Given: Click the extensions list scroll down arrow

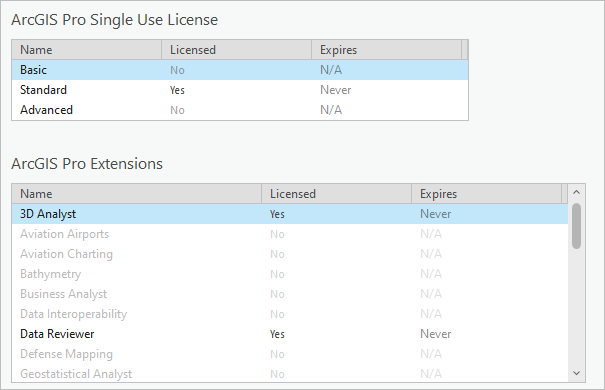Looking at the screenshot, I should (576, 373).
